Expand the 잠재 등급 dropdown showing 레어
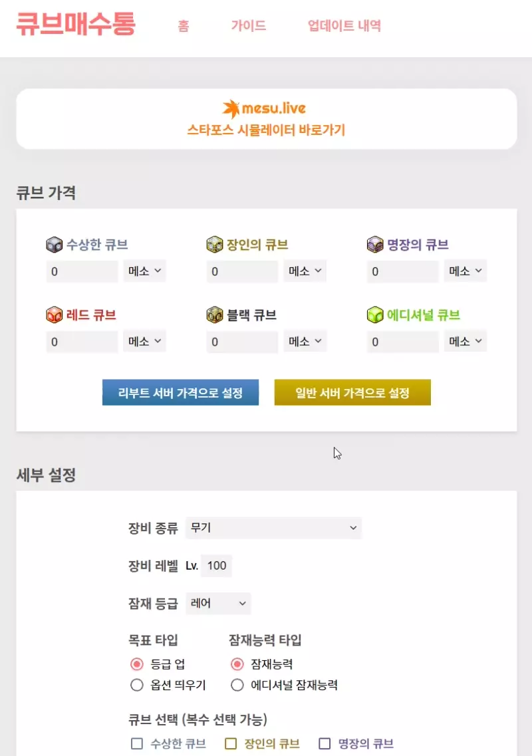The width and height of the screenshot is (532, 756). [218, 604]
